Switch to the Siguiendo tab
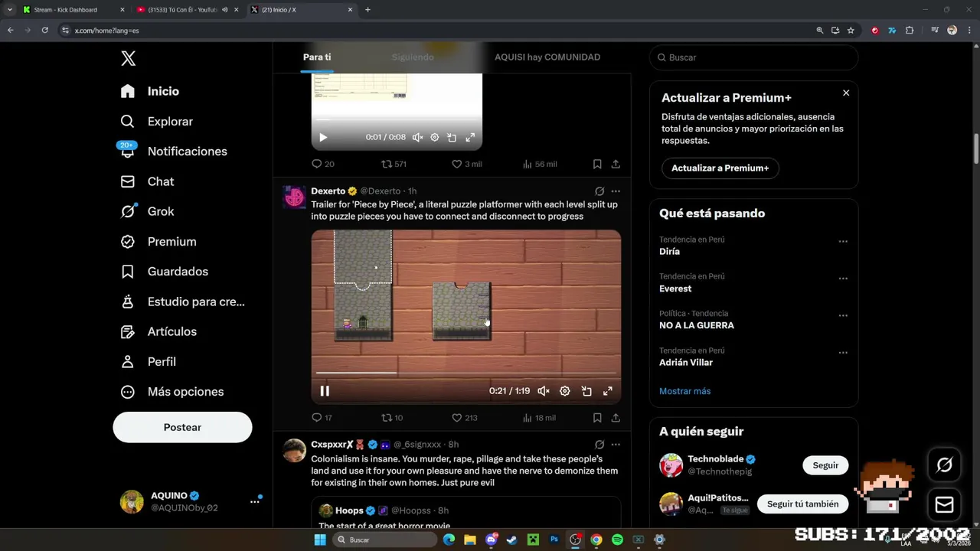 pos(413,57)
